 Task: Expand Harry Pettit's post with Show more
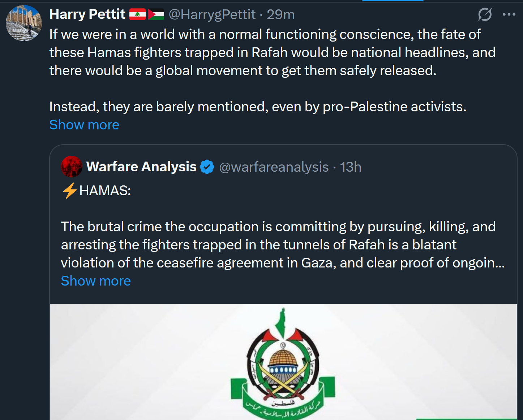pos(84,125)
